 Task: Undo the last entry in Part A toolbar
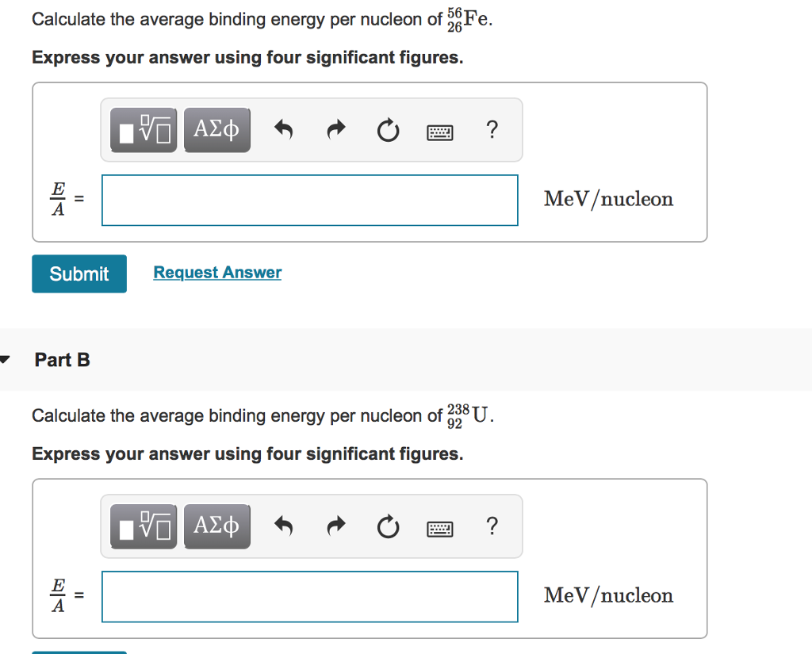(x=283, y=129)
